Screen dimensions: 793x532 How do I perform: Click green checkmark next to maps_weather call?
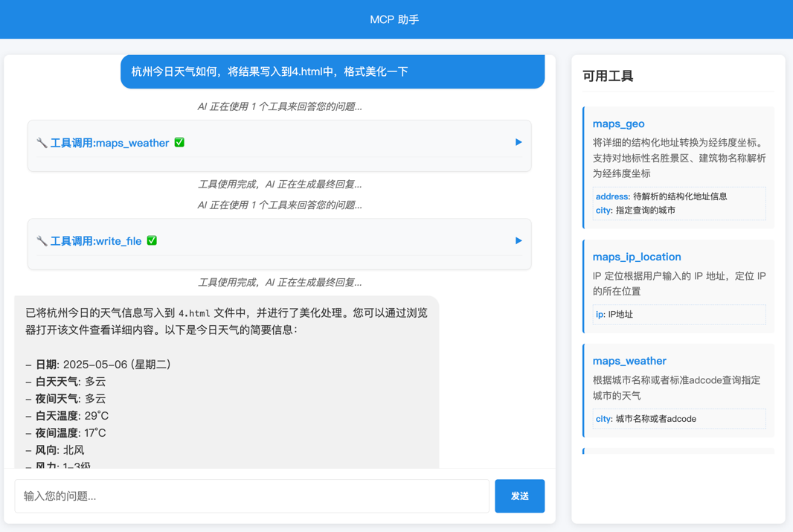(x=179, y=143)
